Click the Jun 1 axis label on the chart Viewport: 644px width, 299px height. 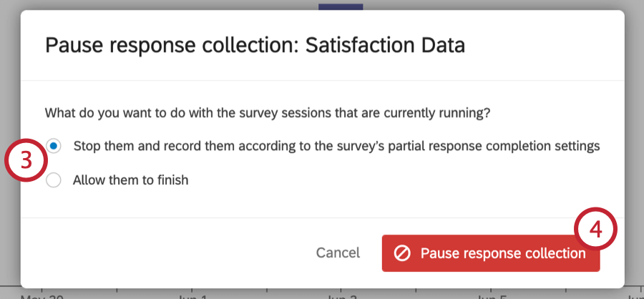(192, 295)
